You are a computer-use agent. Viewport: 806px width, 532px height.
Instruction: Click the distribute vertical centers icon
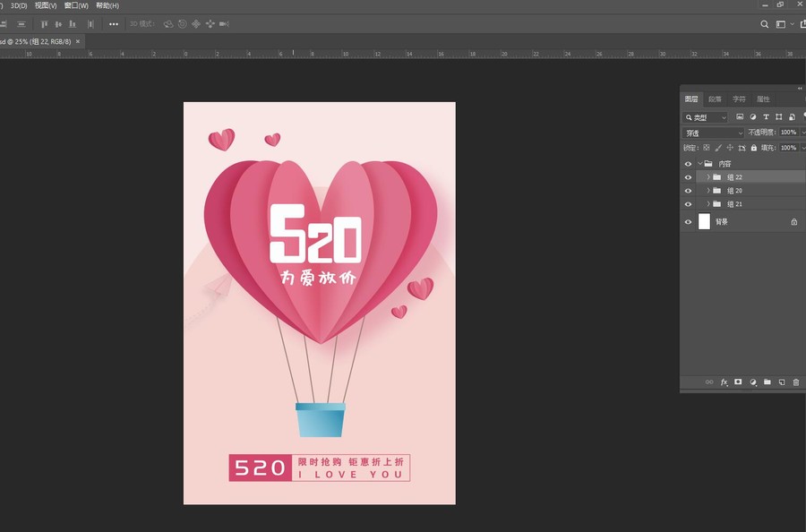[21, 24]
